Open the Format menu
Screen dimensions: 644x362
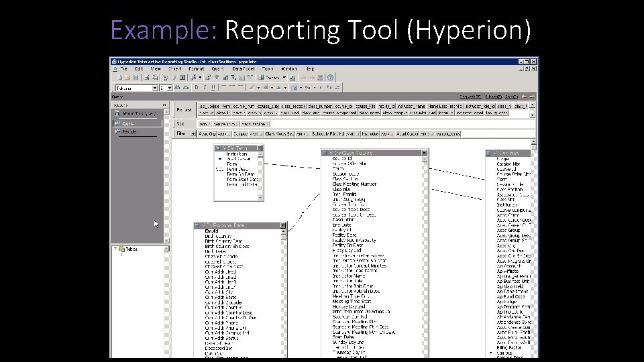(x=197, y=68)
